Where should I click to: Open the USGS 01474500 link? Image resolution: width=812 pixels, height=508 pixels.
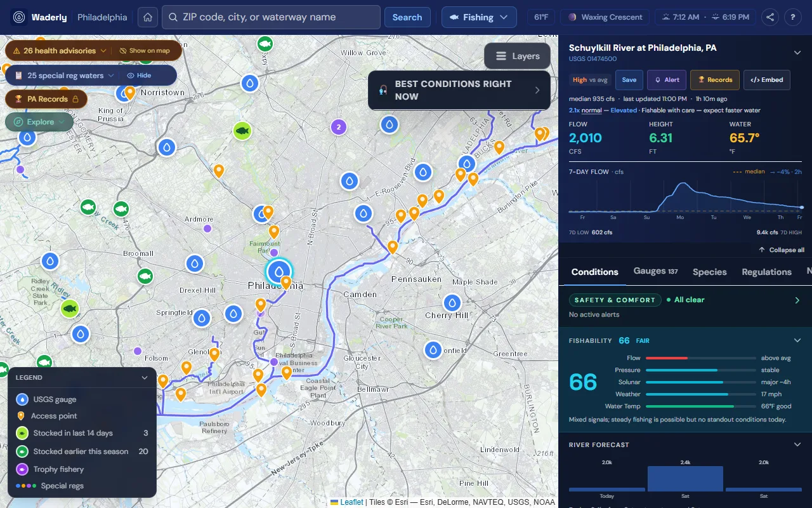[x=593, y=59]
